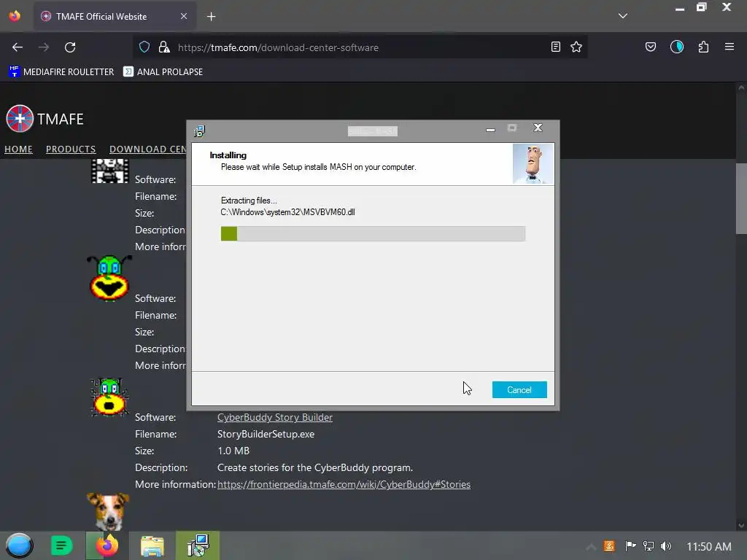Click the dog character image
Screen dimensions: 747x560
[x=108, y=511]
